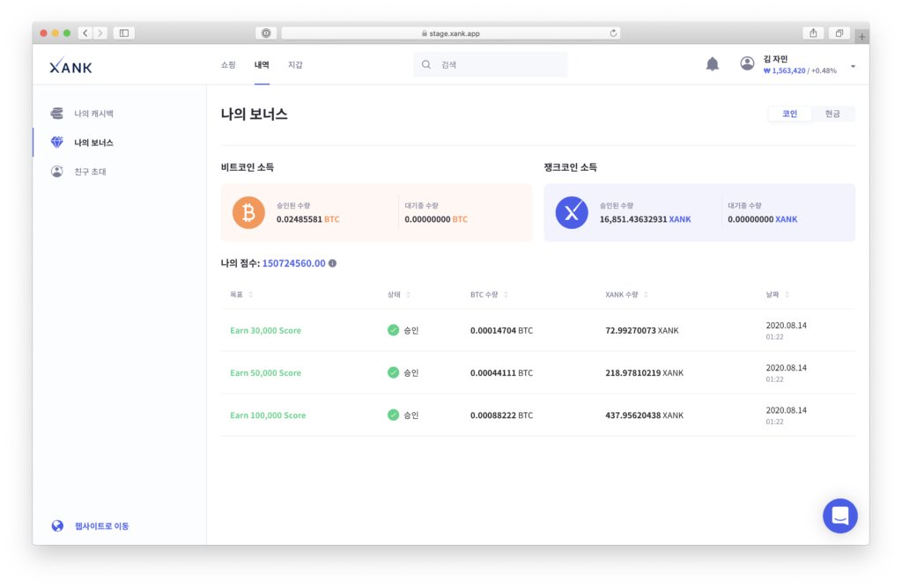Click the 김 자민 user name
The height and width of the screenshot is (588, 902).
(x=775, y=59)
